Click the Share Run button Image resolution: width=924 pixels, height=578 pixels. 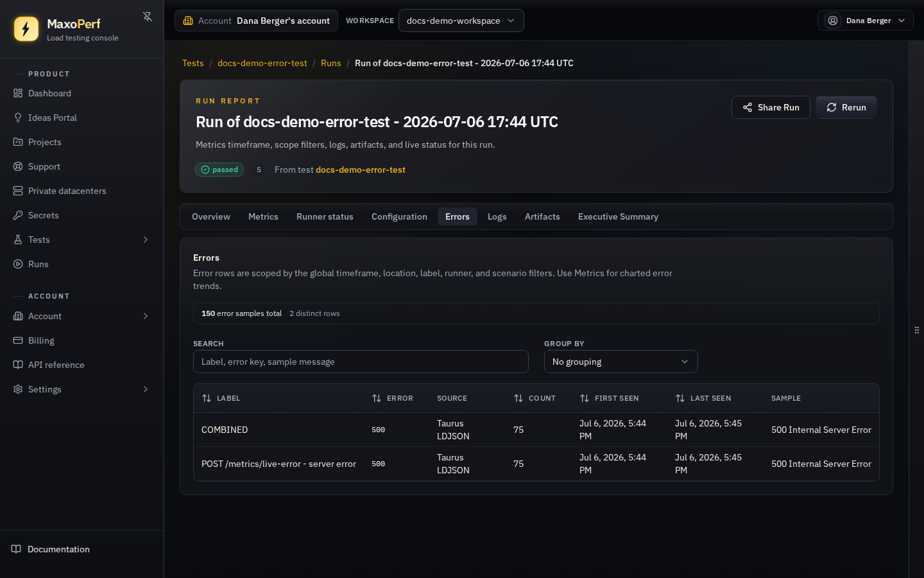pyautogui.click(x=771, y=107)
